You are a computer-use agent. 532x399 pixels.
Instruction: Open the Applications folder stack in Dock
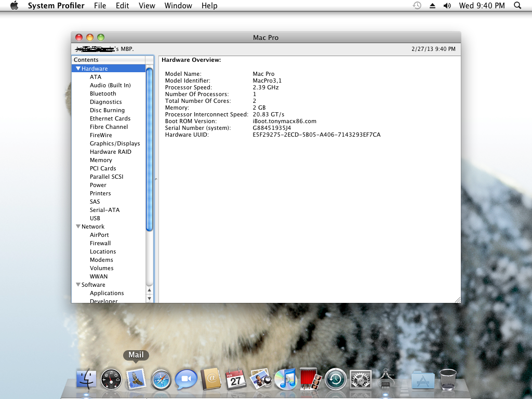pos(423,380)
